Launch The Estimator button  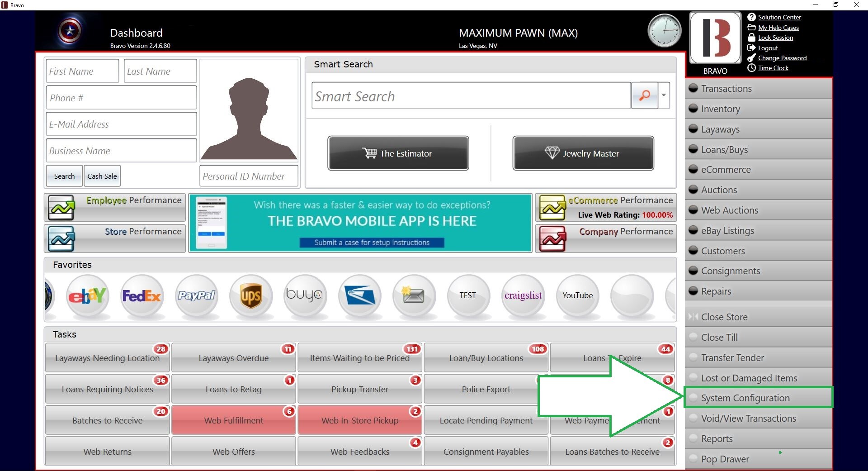pyautogui.click(x=398, y=153)
